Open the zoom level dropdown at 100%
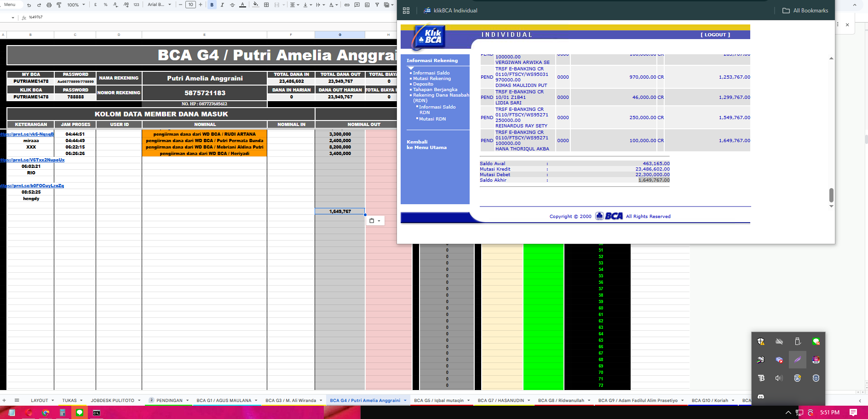The image size is (868, 419). [x=76, y=5]
